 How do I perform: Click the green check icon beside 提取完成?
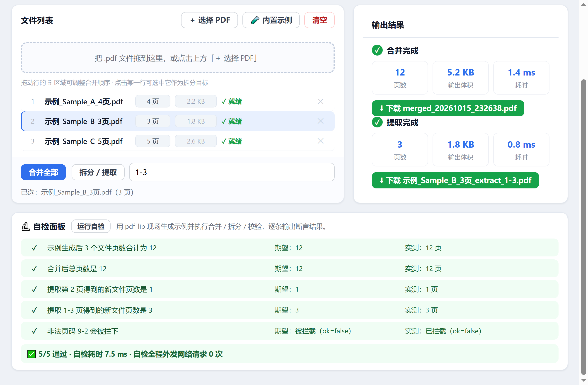click(x=377, y=122)
